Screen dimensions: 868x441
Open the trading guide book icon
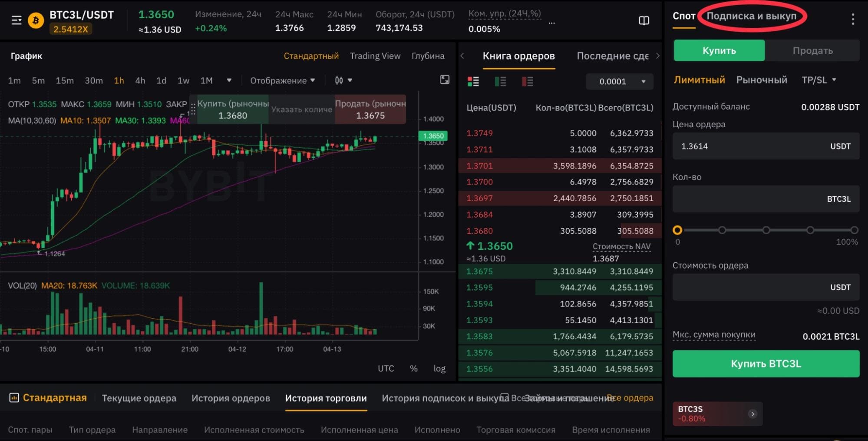click(x=644, y=20)
